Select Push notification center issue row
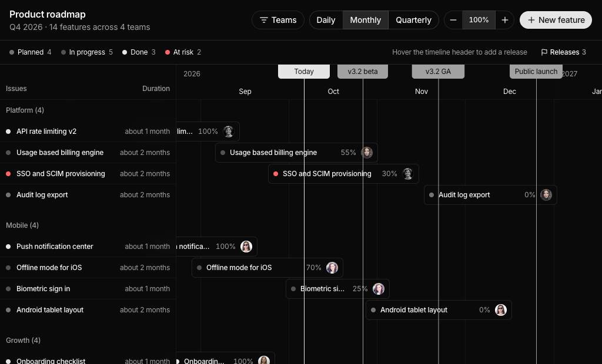Viewport: 602px width, 364px height. (88, 247)
